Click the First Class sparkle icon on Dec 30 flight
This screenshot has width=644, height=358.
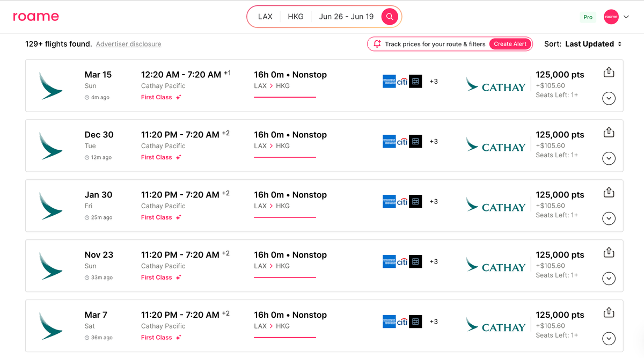click(178, 157)
